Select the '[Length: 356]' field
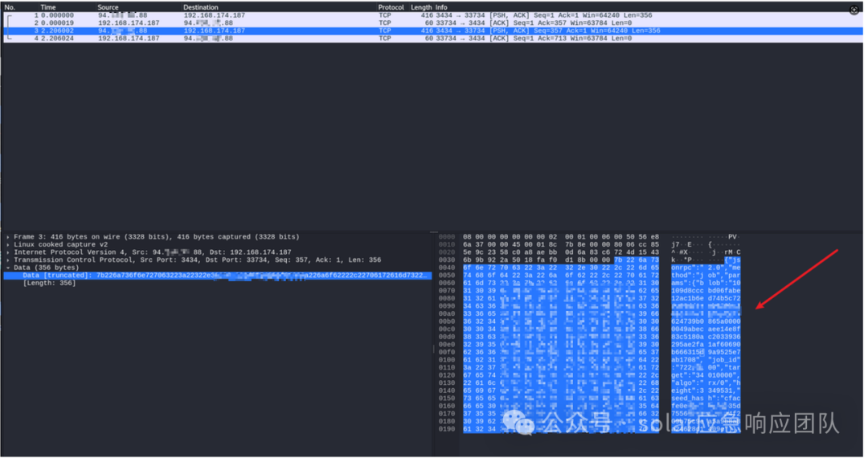The height and width of the screenshot is (458, 868). [x=49, y=283]
